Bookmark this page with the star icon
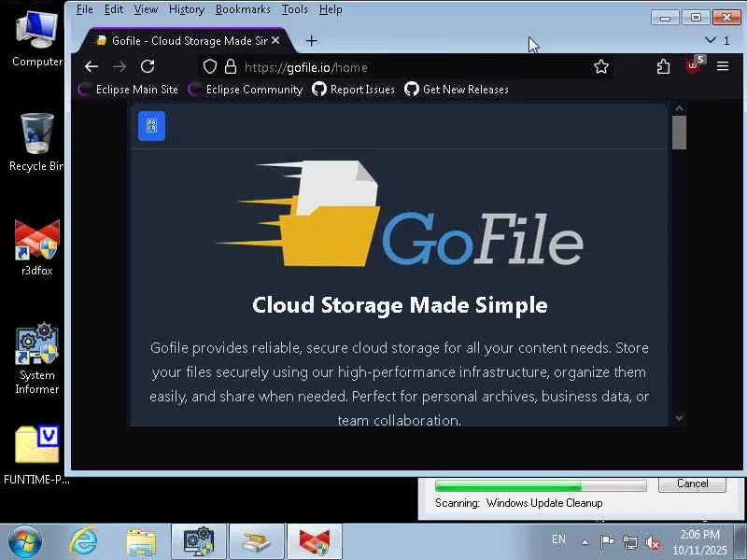 [601, 66]
